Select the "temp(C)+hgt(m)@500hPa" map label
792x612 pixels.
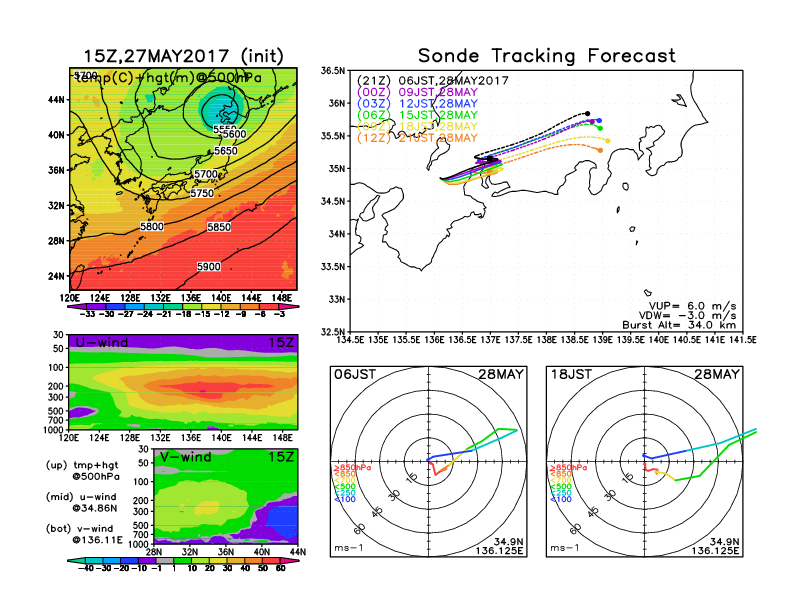click(x=168, y=77)
